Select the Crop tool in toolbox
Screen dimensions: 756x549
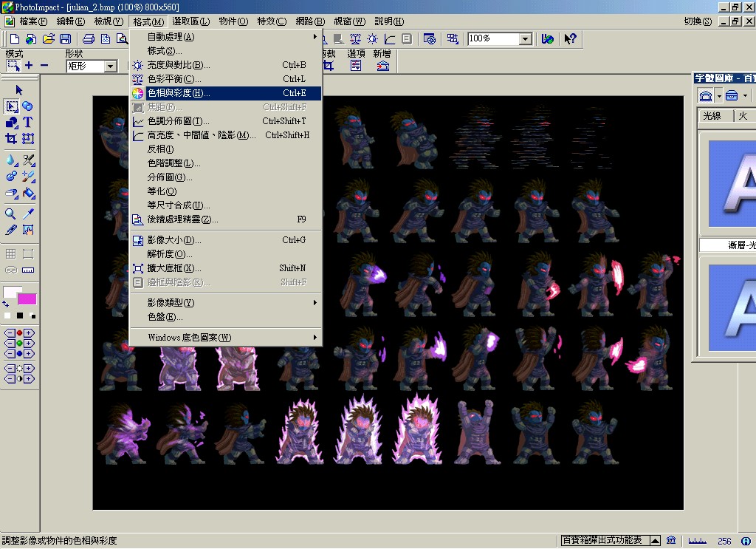point(11,139)
